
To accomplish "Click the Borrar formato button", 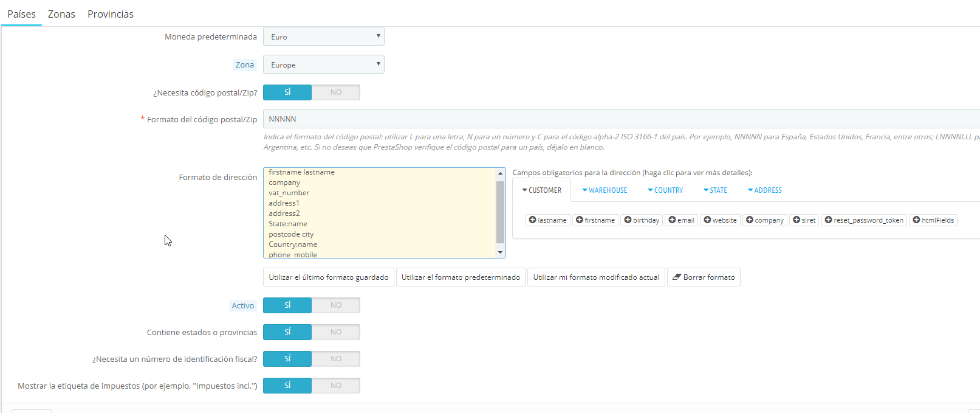I will 704,277.
